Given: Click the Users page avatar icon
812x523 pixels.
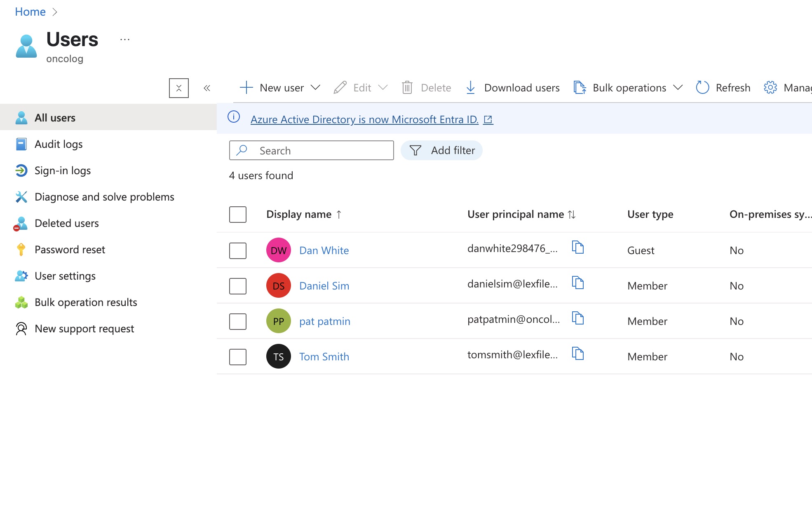Looking at the screenshot, I should pyautogui.click(x=26, y=46).
